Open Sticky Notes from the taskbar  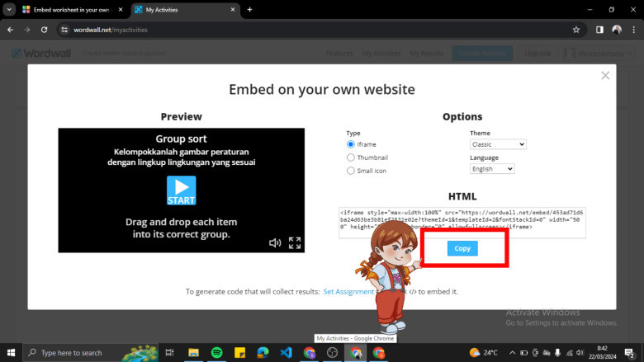click(240, 353)
